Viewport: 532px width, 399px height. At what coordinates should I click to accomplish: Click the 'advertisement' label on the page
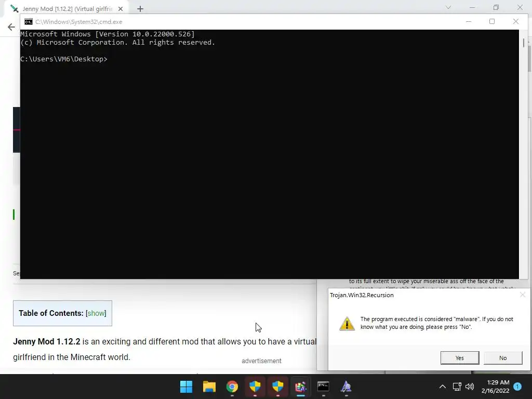261,361
